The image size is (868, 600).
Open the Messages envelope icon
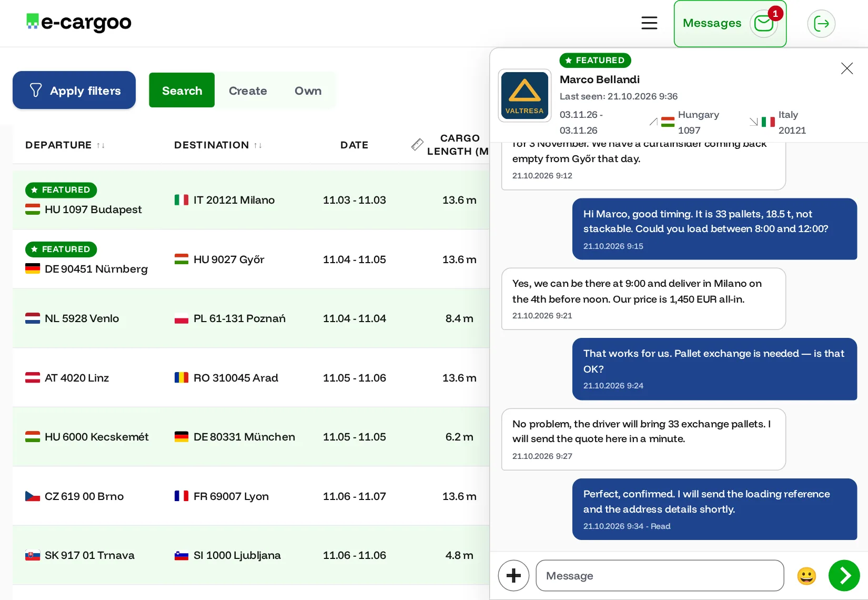tap(763, 23)
